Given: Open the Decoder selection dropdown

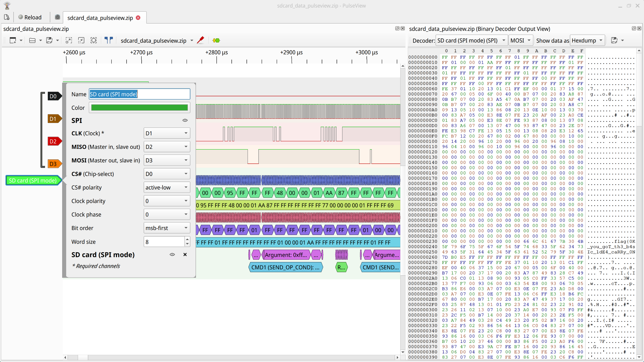Looking at the screenshot, I should [x=471, y=40].
